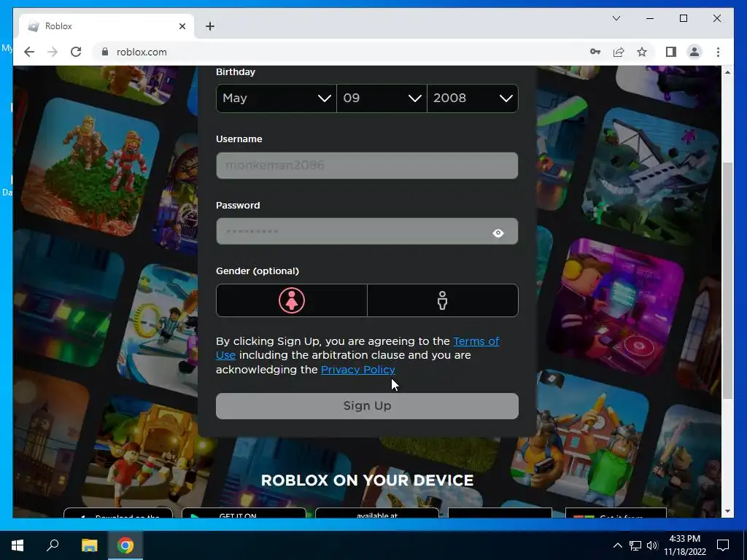Click the scrollbar up arrow
747x560 pixels.
click(727, 72)
